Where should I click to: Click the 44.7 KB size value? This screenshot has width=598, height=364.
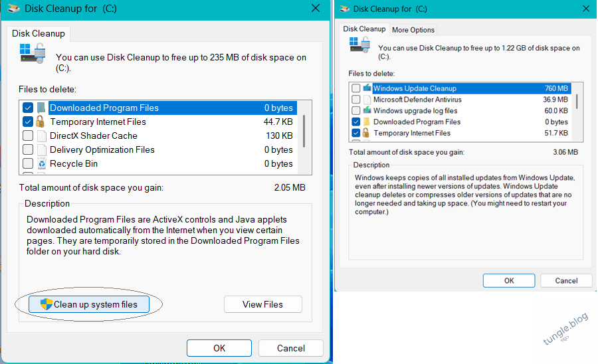278,122
